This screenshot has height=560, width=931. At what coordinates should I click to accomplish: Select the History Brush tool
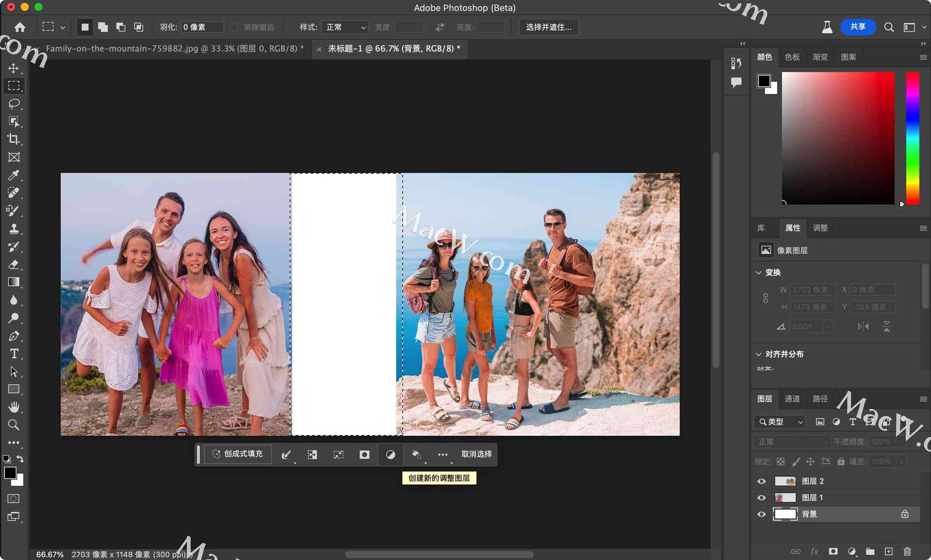pos(14,247)
